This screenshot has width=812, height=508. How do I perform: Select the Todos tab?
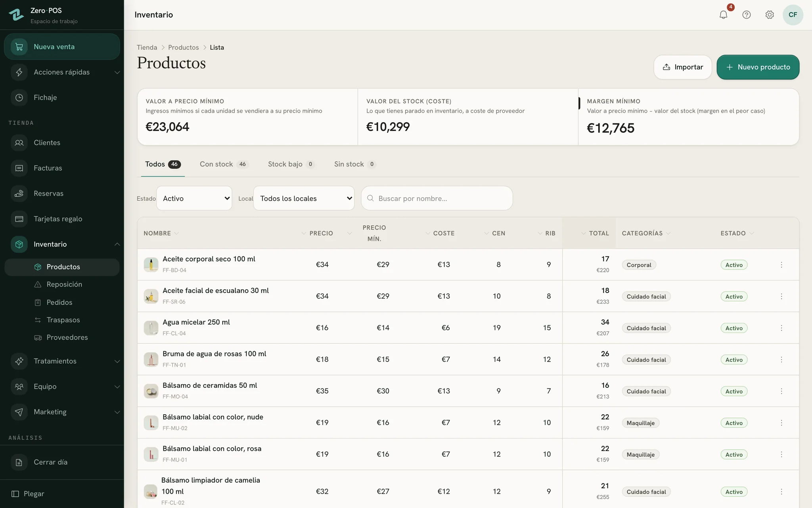click(163, 164)
